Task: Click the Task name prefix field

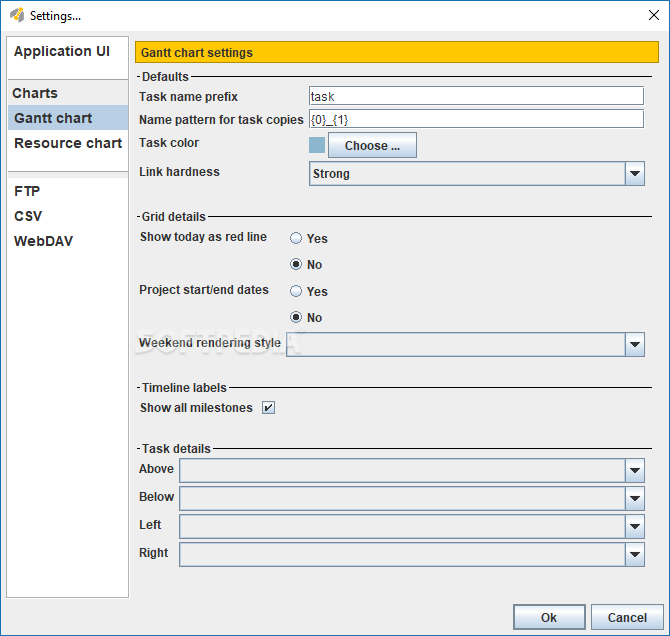Action: click(x=476, y=96)
